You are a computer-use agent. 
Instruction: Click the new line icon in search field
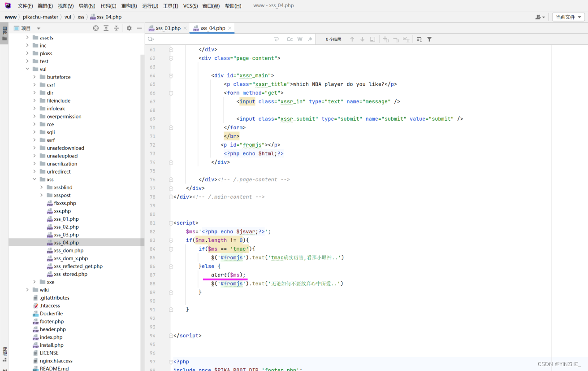click(x=277, y=39)
